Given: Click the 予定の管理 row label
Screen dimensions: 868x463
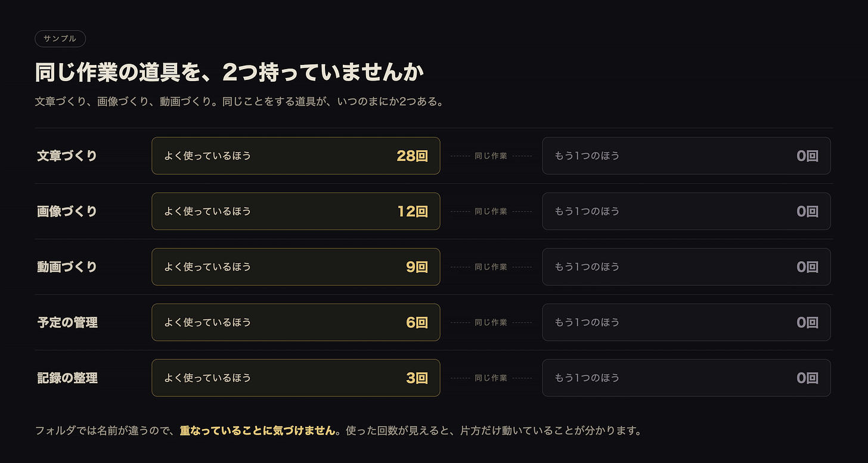Looking at the screenshot, I should click(67, 322).
